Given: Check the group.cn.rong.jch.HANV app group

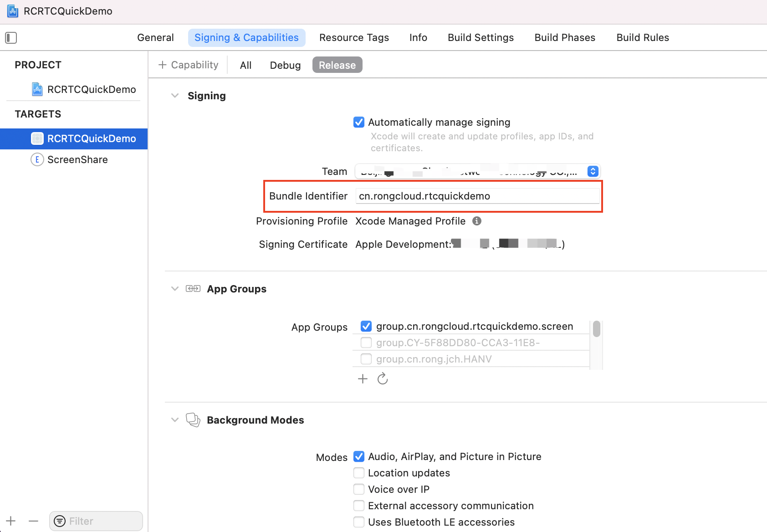Looking at the screenshot, I should 366,359.
